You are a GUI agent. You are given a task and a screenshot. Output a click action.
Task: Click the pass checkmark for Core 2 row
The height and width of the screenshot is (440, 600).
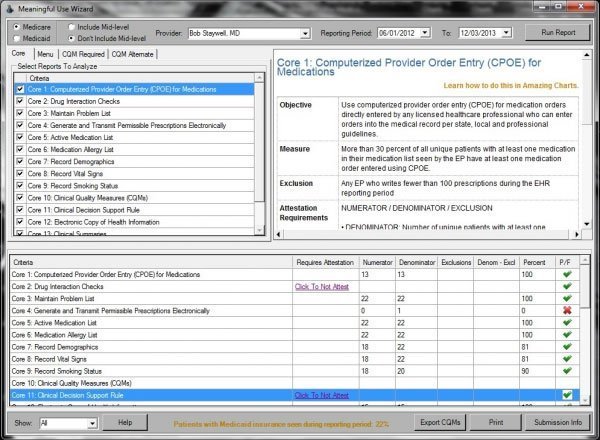point(567,286)
